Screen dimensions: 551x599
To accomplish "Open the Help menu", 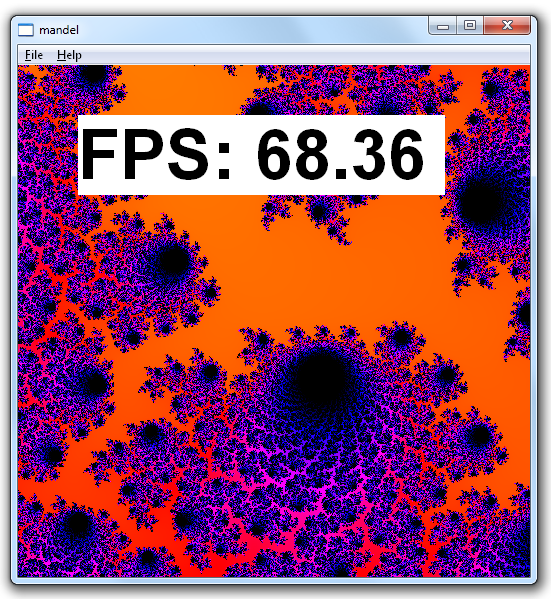I will coord(69,55).
